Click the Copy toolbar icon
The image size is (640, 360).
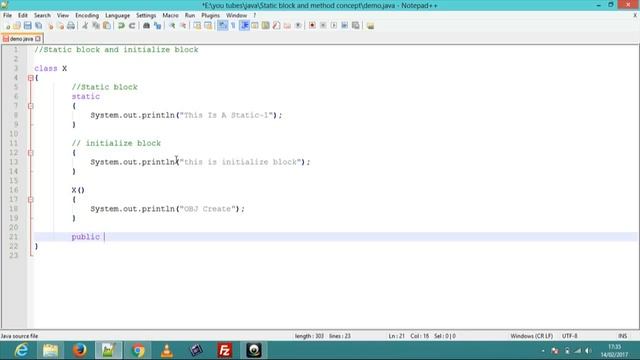click(96, 26)
